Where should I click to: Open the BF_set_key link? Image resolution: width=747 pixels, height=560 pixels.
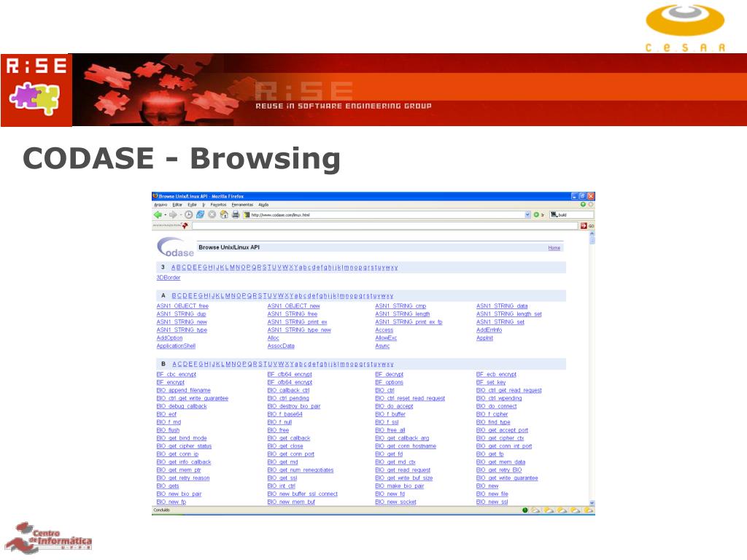click(491, 382)
